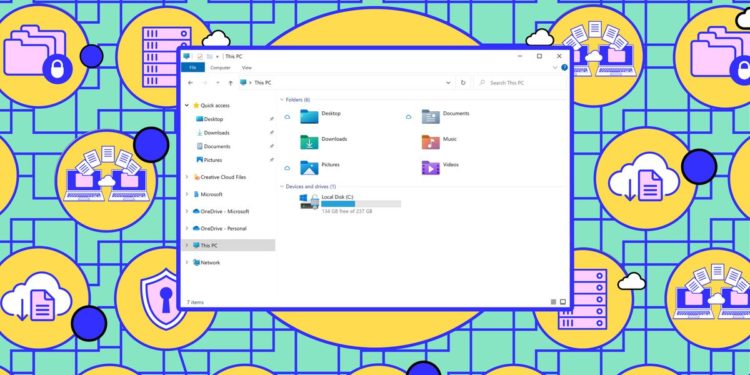The height and width of the screenshot is (375, 750).
Task: Open the Documents folder in the Folders group
Action: pos(430,116)
